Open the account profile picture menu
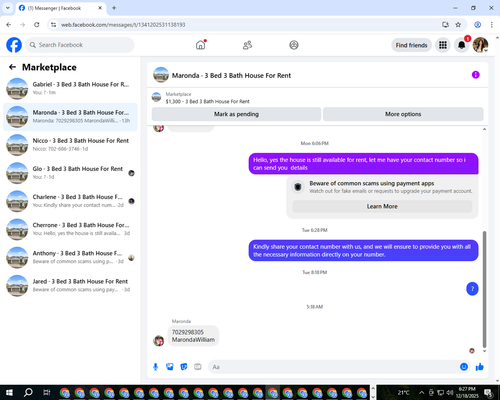The image size is (500, 400). 480,45
